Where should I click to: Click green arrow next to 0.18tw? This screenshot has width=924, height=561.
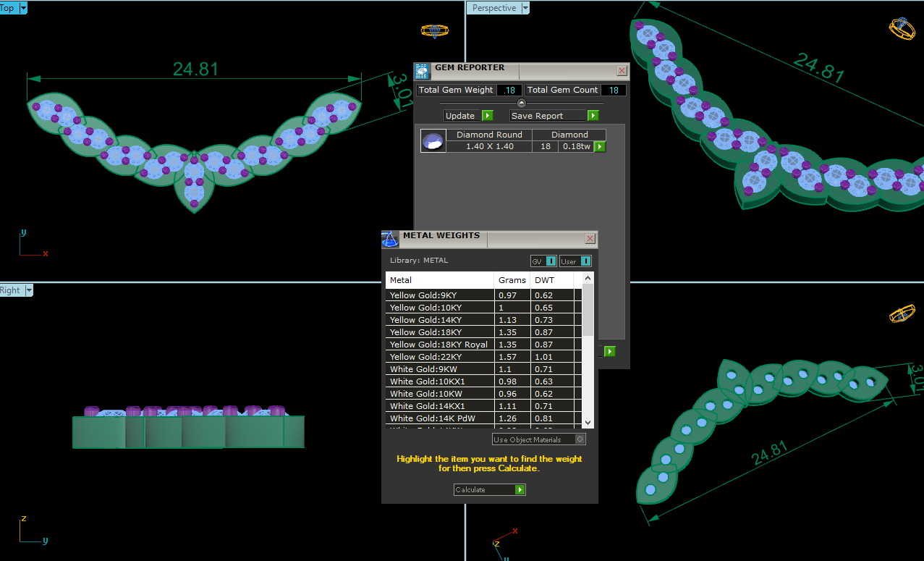[599, 147]
